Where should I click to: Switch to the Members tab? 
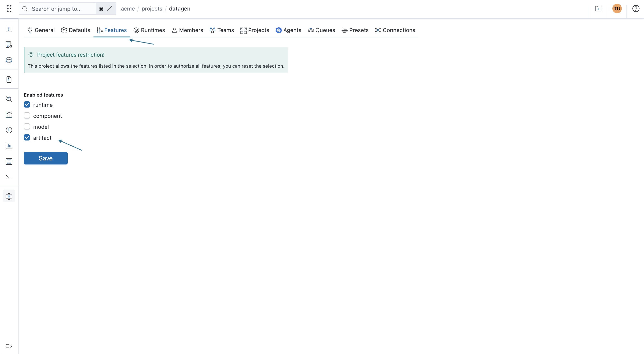(x=187, y=30)
